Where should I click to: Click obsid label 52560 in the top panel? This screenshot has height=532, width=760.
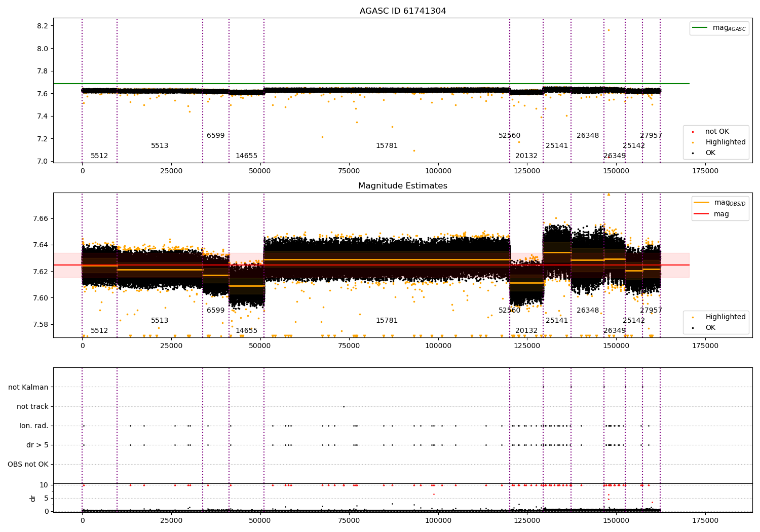pos(509,136)
